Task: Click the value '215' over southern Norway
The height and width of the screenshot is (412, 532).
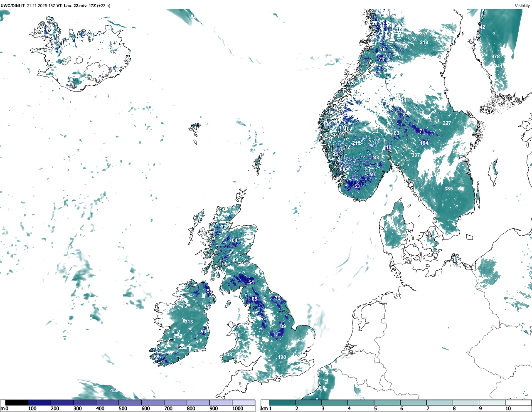Action: 357,143
